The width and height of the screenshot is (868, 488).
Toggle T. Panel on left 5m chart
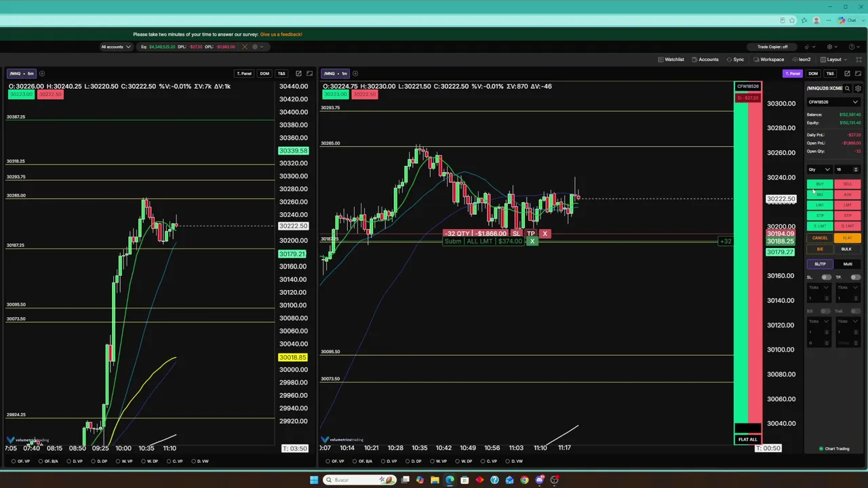tap(244, 73)
